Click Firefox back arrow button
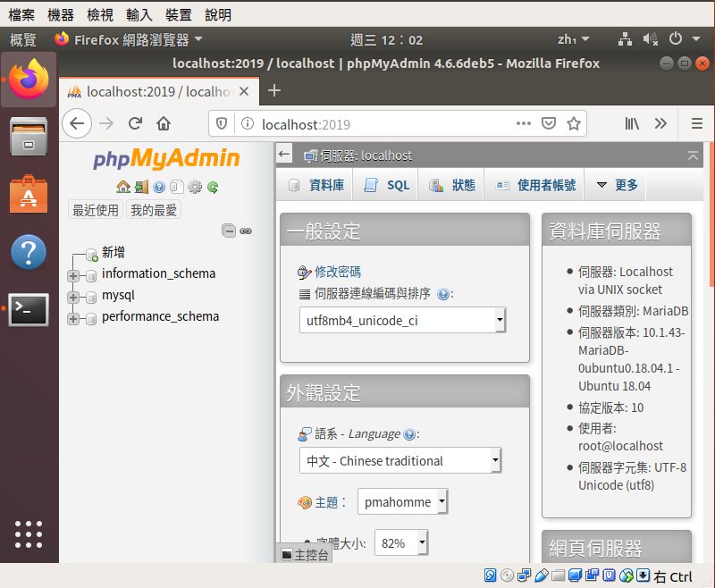 tap(77, 123)
